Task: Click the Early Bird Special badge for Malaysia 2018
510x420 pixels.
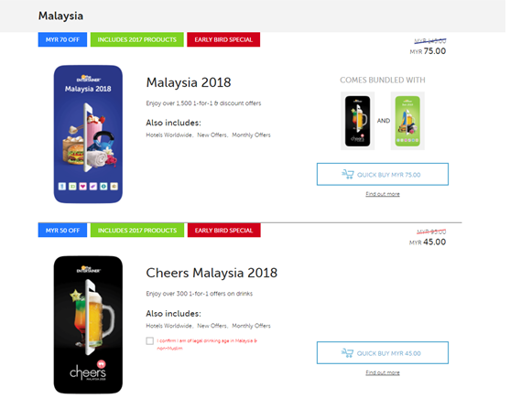Action: click(225, 40)
